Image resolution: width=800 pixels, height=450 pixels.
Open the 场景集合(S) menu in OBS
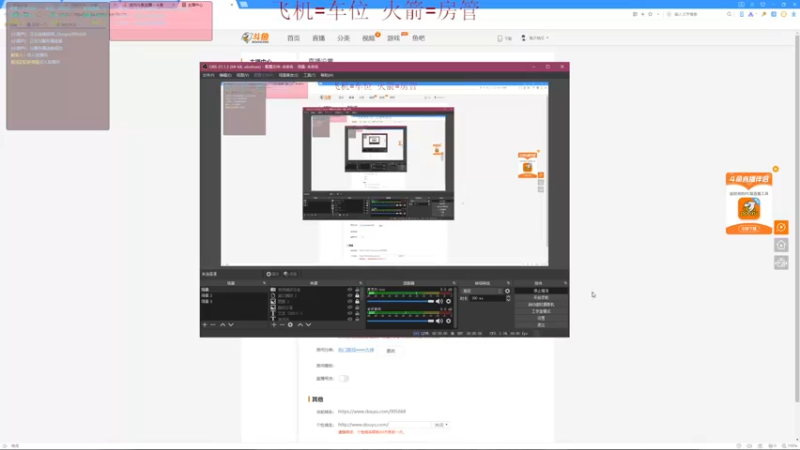click(288, 75)
